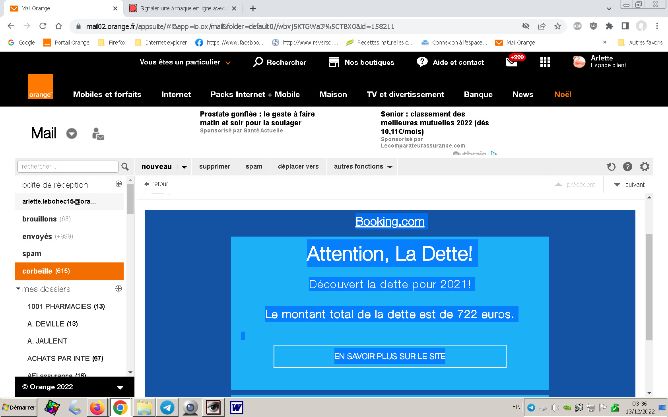
Task: Open Chrome from the taskbar
Action: click(120, 408)
